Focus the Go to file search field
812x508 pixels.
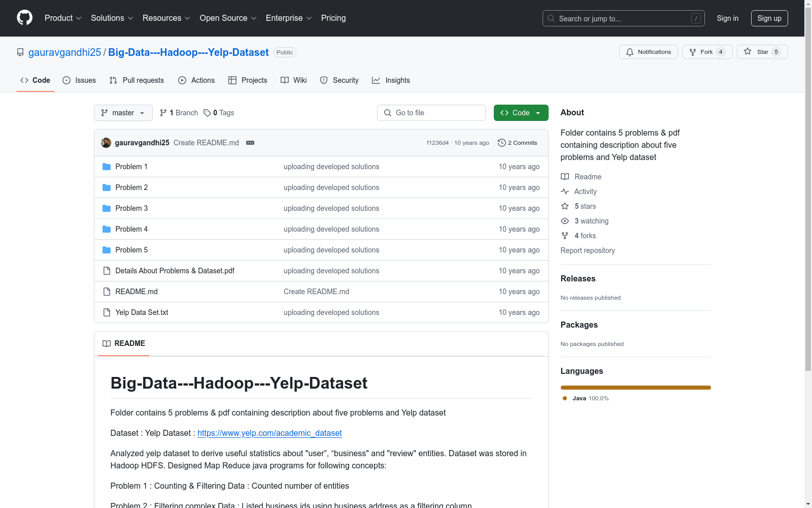(431, 113)
